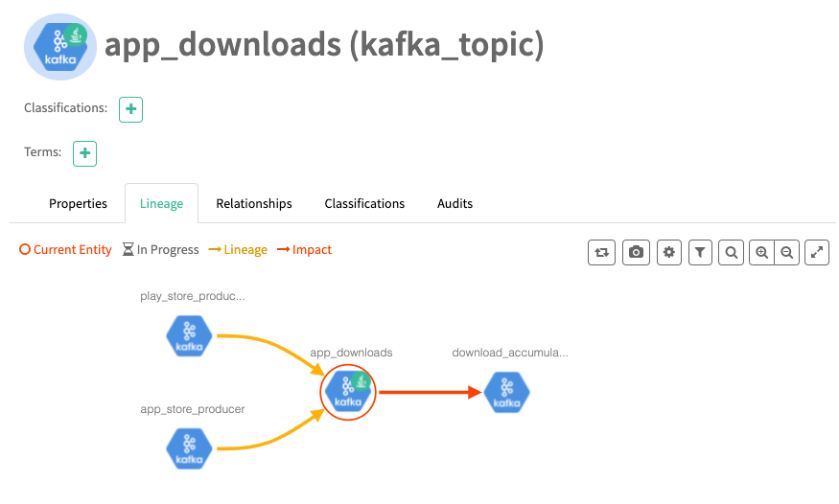Select the play_store_producer Kafka node
The width and height of the screenshot is (839, 504).
pos(189,335)
